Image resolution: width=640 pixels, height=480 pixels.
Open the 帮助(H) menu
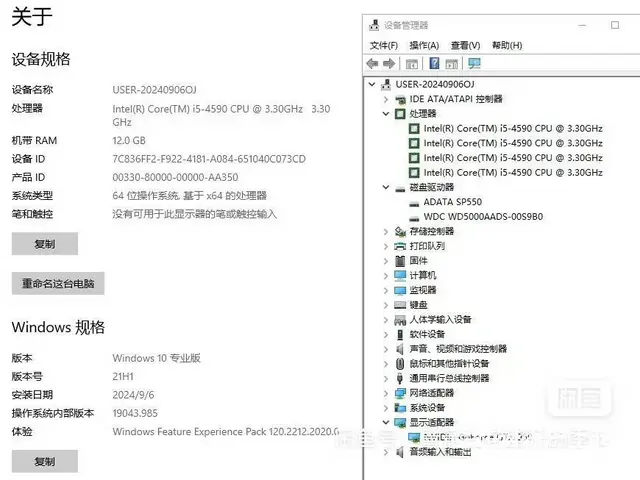coord(507,45)
